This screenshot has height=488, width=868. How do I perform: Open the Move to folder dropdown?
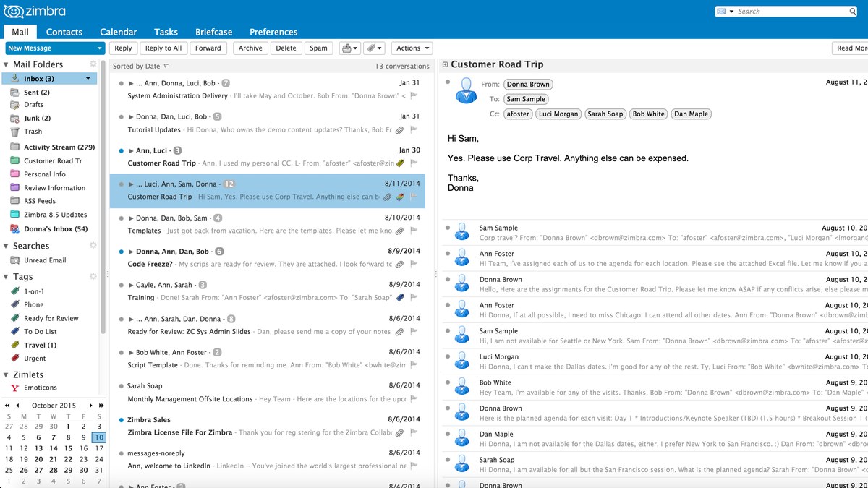pos(349,48)
